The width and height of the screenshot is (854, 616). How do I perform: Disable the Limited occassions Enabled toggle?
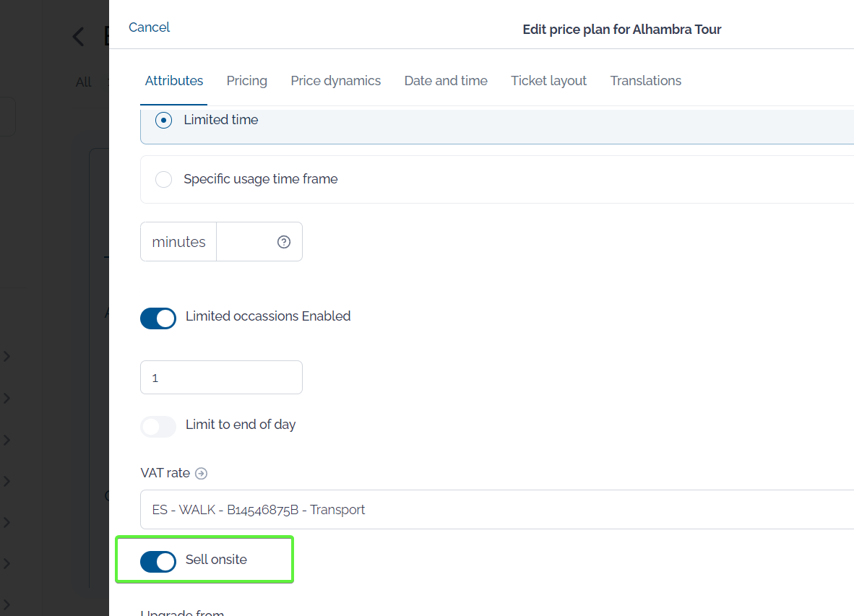coord(158,318)
